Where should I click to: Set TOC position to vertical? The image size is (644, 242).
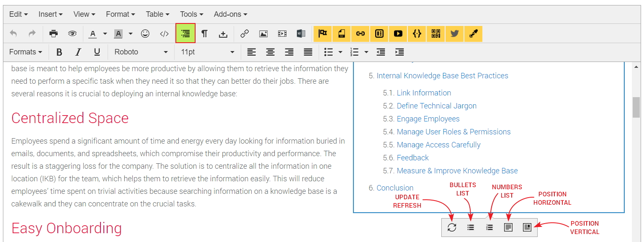pos(527,227)
